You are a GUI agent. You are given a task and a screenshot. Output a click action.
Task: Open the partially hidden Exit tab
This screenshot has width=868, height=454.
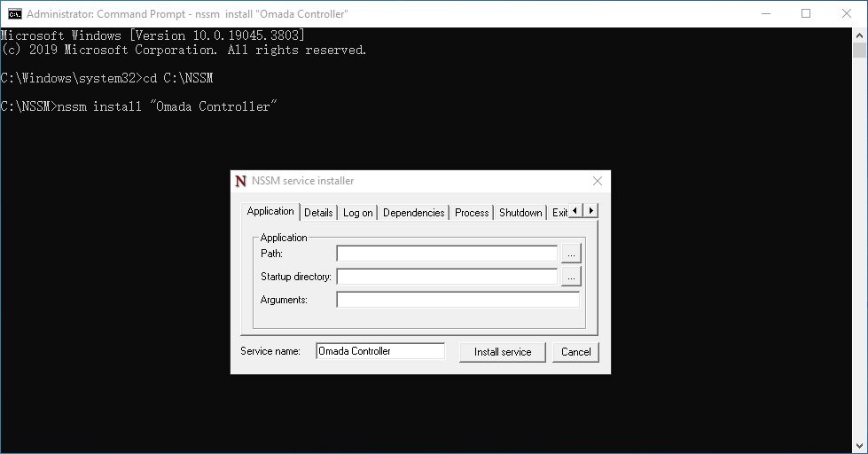pos(559,213)
